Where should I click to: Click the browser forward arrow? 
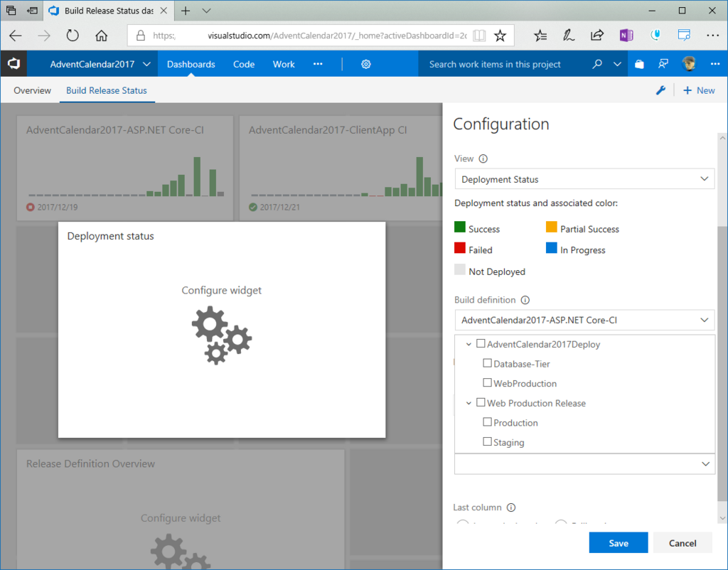pyautogui.click(x=44, y=36)
